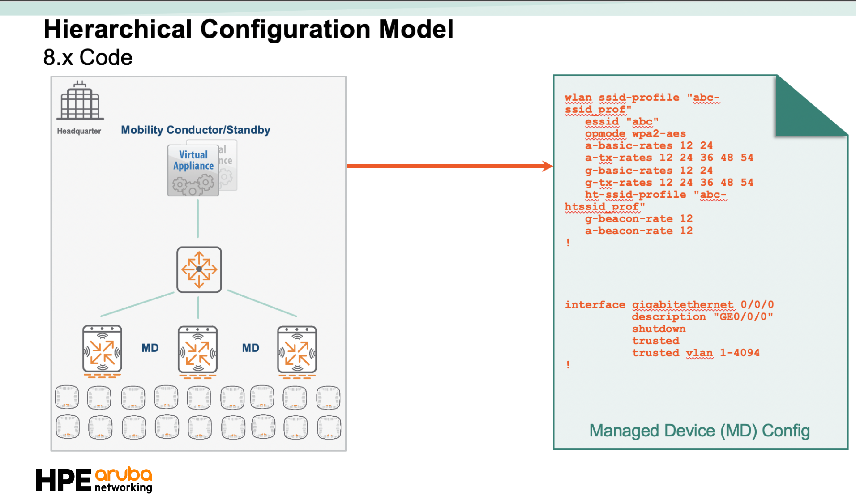Click the shutdown config line

[659, 329]
